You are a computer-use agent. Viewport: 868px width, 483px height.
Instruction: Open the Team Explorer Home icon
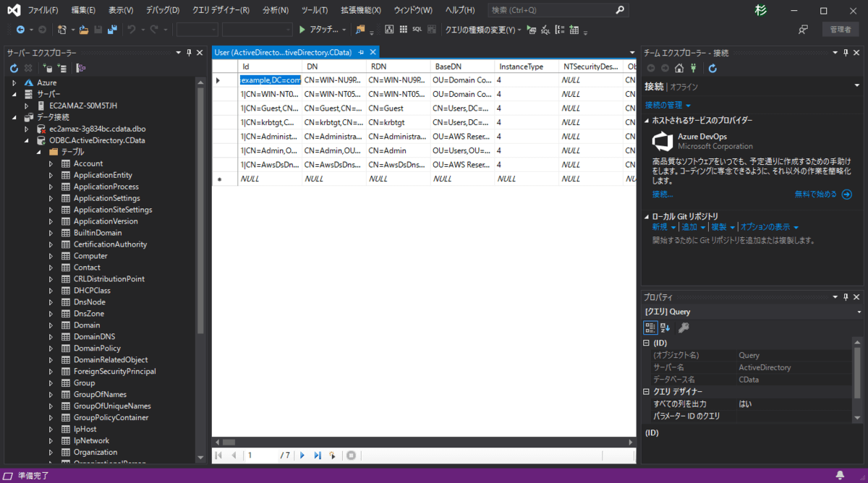[x=678, y=68]
